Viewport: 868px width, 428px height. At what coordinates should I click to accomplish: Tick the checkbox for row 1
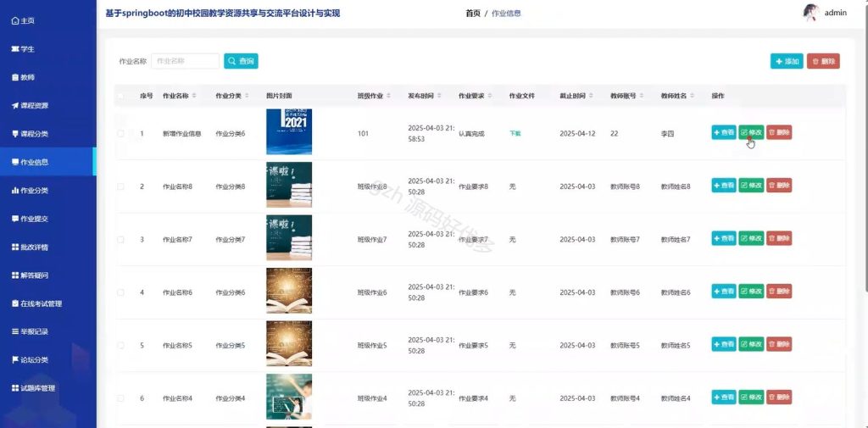click(x=120, y=133)
